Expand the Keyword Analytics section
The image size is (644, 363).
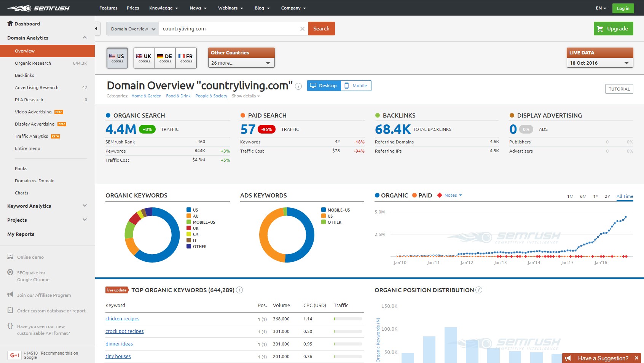84,205
